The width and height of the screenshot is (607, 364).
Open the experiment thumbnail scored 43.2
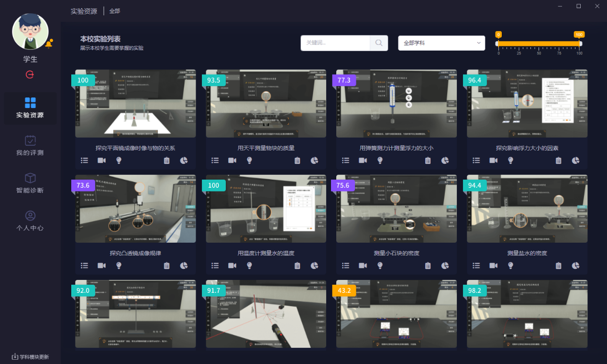click(397, 314)
